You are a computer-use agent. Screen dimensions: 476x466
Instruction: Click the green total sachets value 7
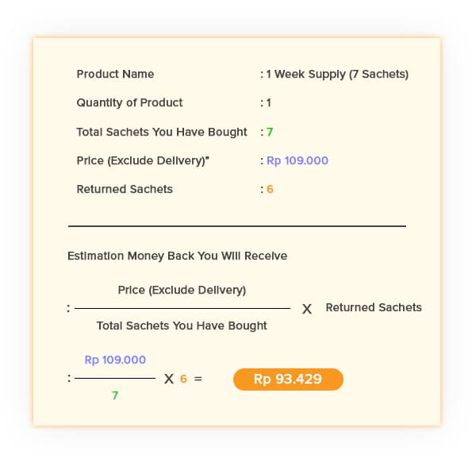coord(270,132)
